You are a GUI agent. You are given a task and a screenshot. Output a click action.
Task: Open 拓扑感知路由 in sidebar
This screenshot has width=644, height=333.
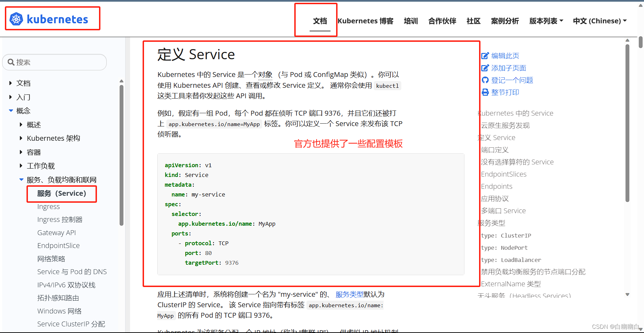click(x=58, y=298)
